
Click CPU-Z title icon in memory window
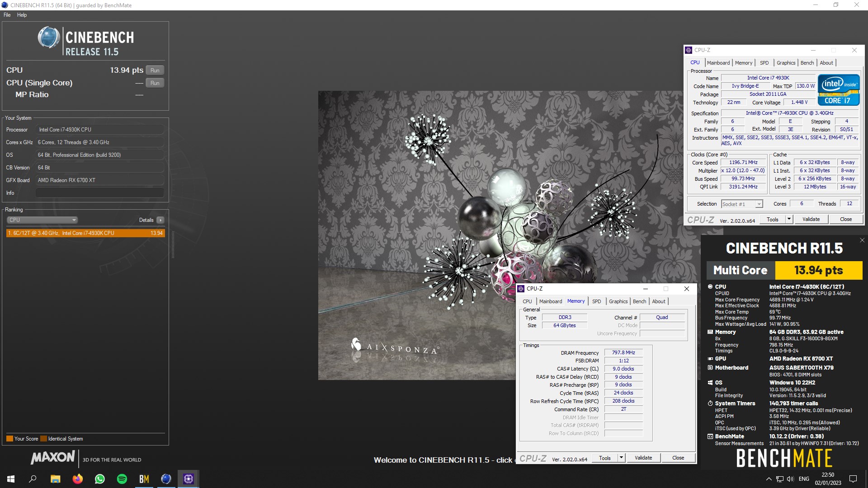(x=521, y=289)
